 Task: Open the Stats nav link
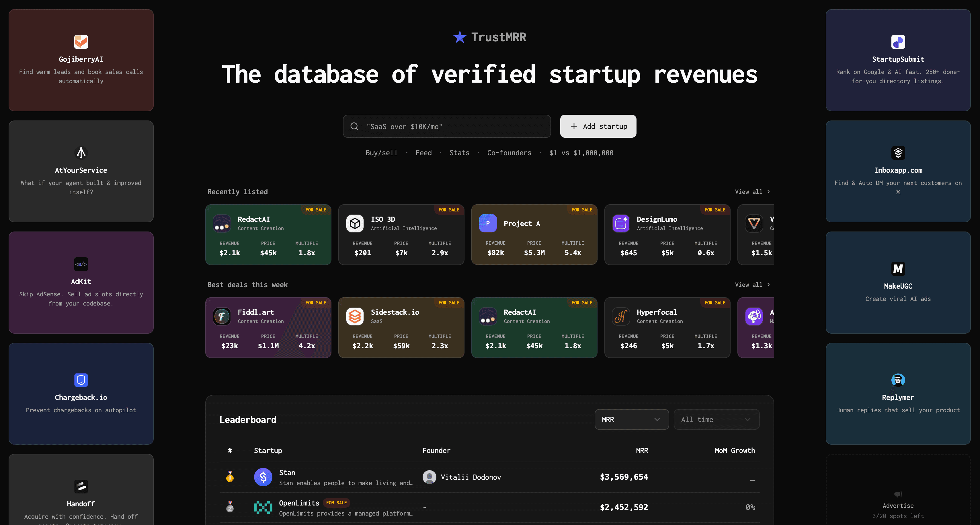point(460,153)
